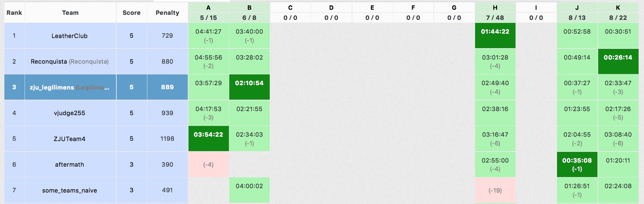This screenshot has width=644, height=204.
Task: Click the Score column header
Action: pyautogui.click(x=131, y=13)
